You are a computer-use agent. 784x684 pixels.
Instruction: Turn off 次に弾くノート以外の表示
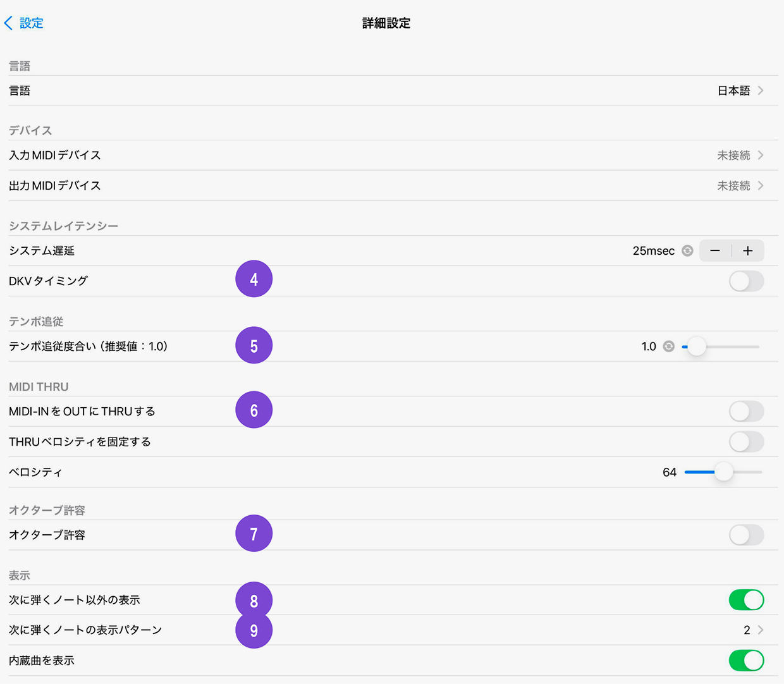746,600
